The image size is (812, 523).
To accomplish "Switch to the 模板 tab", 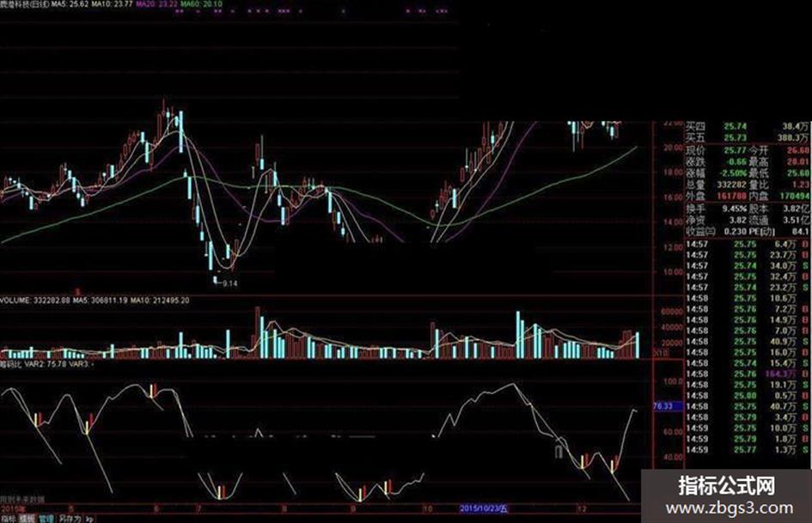I will 27,519.
